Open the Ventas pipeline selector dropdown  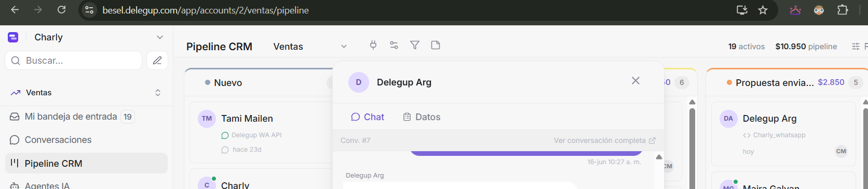pyautogui.click(x=310, y=47)
